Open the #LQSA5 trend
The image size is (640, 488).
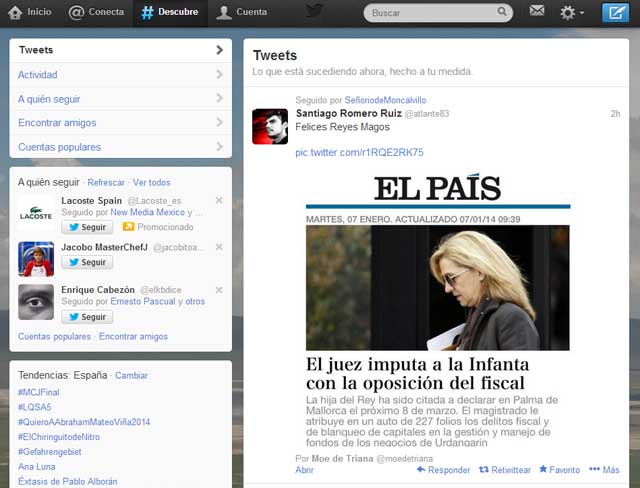35,407
